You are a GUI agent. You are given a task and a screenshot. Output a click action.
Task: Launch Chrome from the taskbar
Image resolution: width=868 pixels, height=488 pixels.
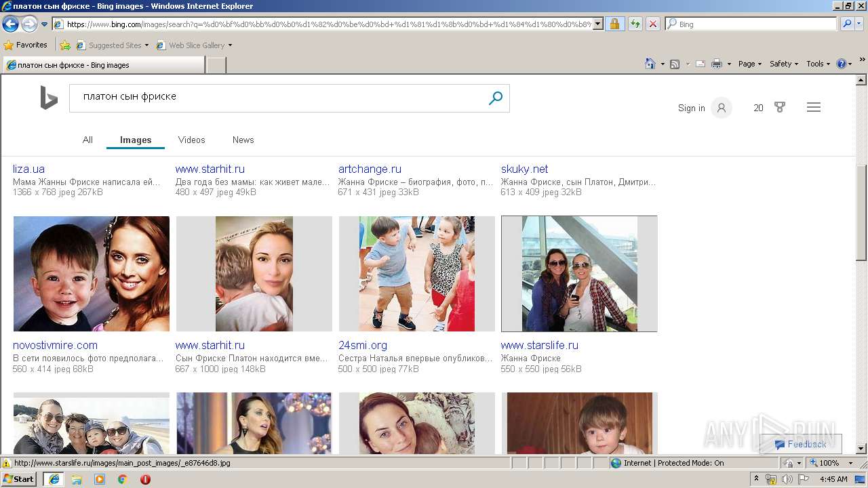[x=122, y=479]
